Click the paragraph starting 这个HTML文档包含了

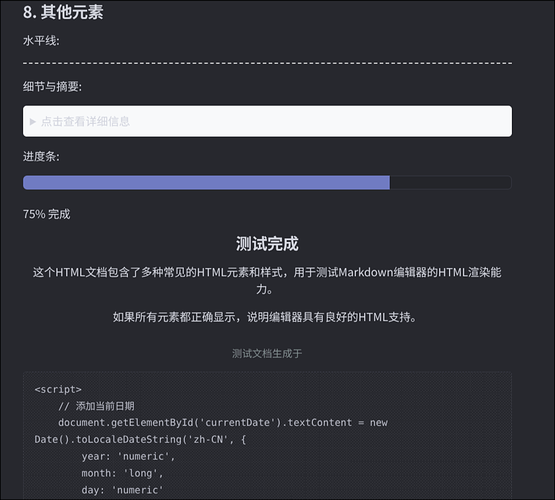267,281
